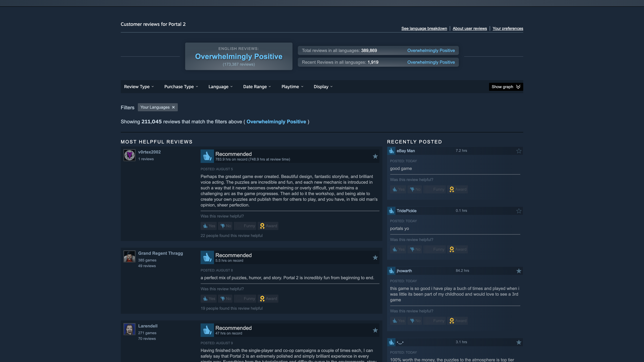Open the Display filter dropdown
The height and width of the screenshot is (362, 644).
click(x=323, y=87)
